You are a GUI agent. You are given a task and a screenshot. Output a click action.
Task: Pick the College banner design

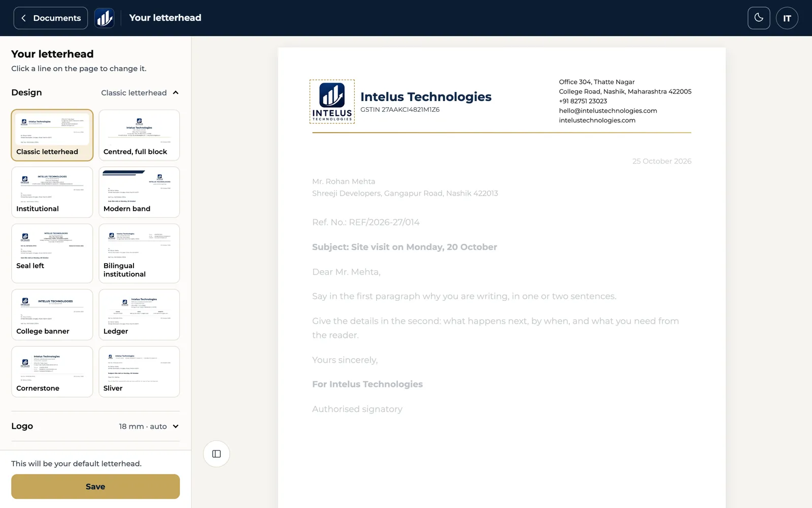pos(52,314)
